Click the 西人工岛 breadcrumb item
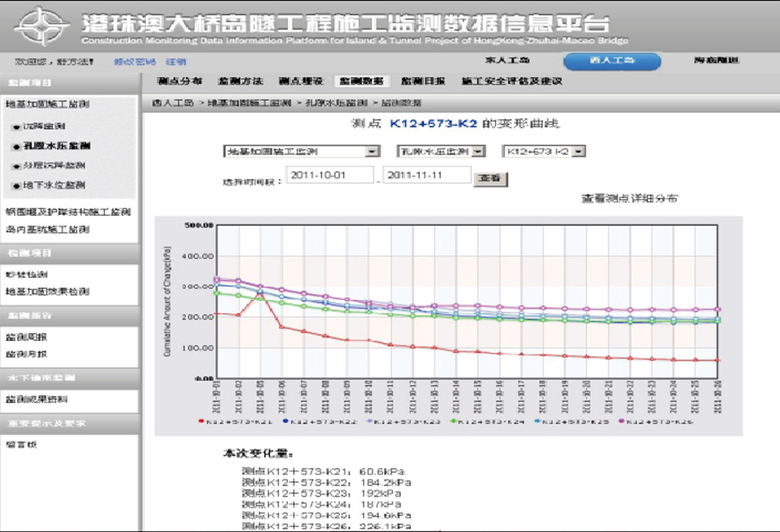The image size is (780, 532). [173, 103]
